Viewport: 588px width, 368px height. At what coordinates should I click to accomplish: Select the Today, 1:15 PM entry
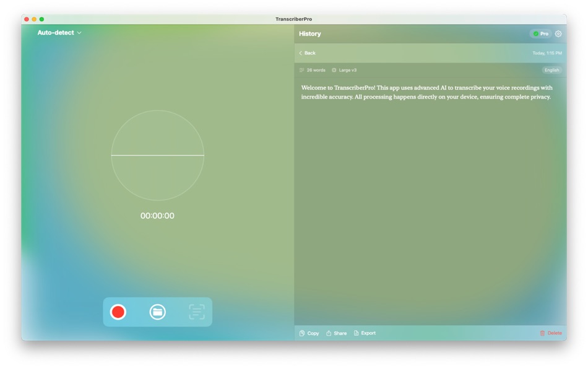point(547,53)
